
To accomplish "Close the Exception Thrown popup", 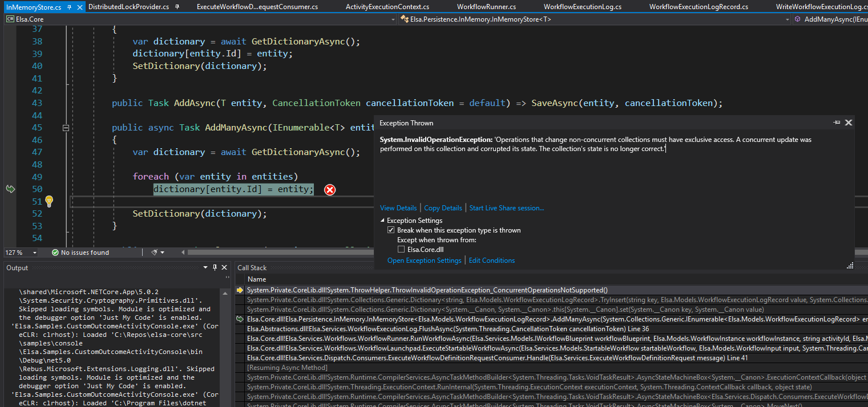I will [x=849, y=123].
